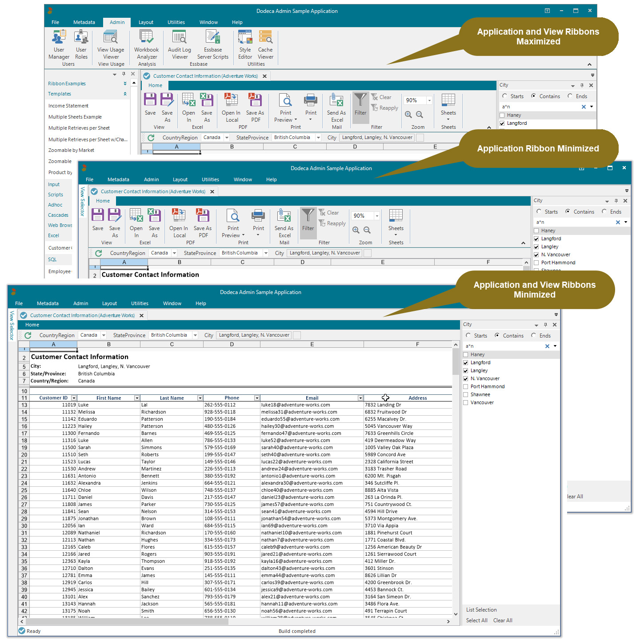The height and width of the screenshot is (644, 644).
Task: Click zoom out magnifier in middle window
Action: (367, 230)
